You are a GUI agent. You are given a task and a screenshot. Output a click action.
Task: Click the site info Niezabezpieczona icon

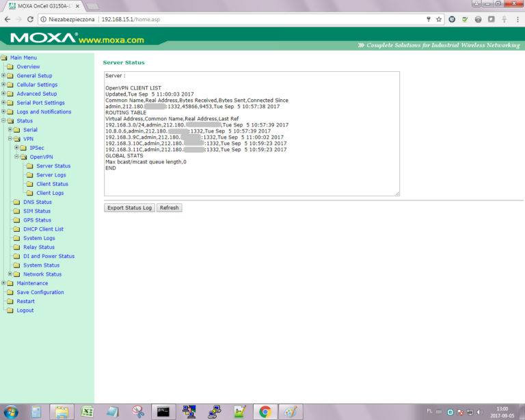pos(43,19)
